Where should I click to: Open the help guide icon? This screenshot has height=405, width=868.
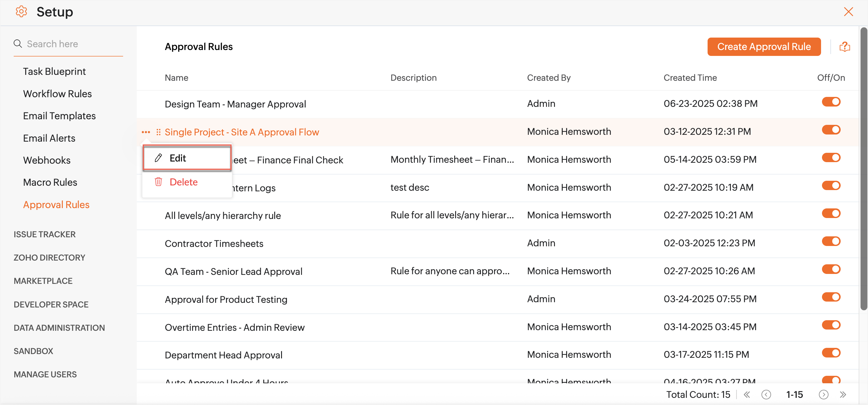(844, 47)
